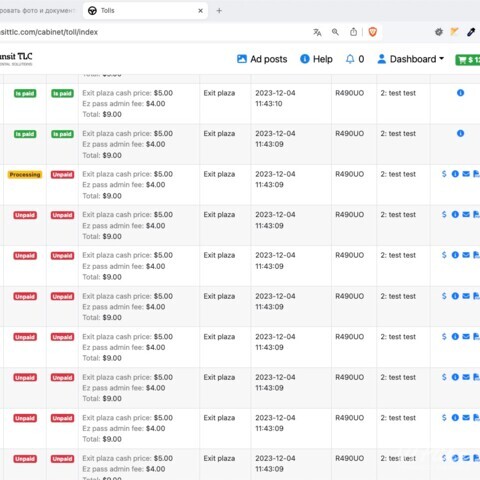Click envelope icon in row directly below Processing row
Screen dimensions: 480x480
pos(466,214)
